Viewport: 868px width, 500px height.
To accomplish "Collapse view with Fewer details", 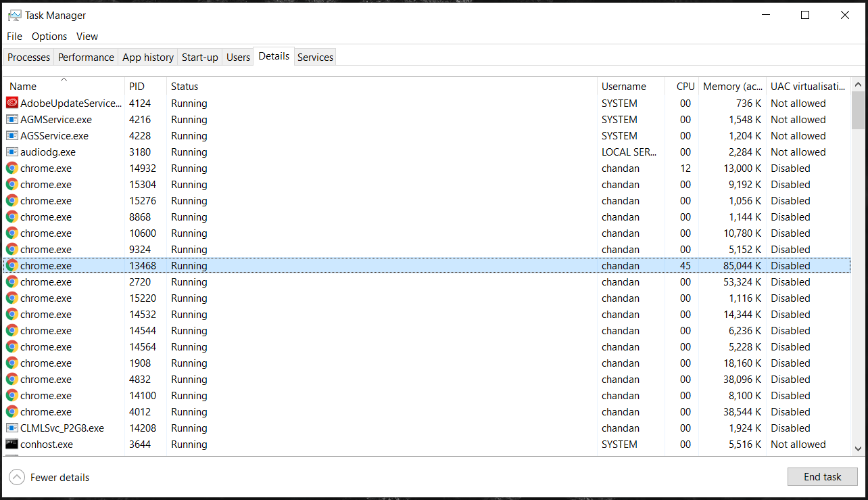I will point(49,477).
